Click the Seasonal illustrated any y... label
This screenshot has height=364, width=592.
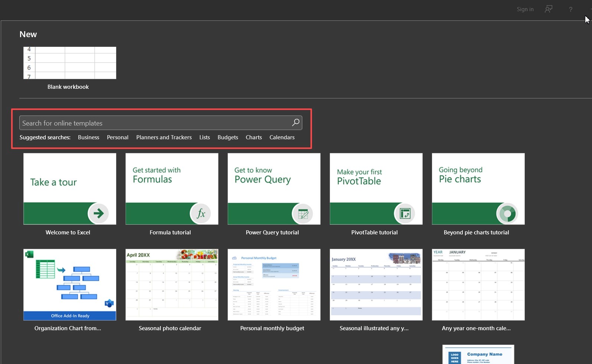pos(374,328)
